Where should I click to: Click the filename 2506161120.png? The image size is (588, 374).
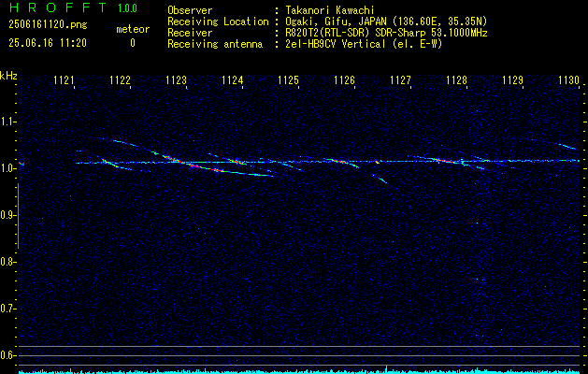pos(48,25)
